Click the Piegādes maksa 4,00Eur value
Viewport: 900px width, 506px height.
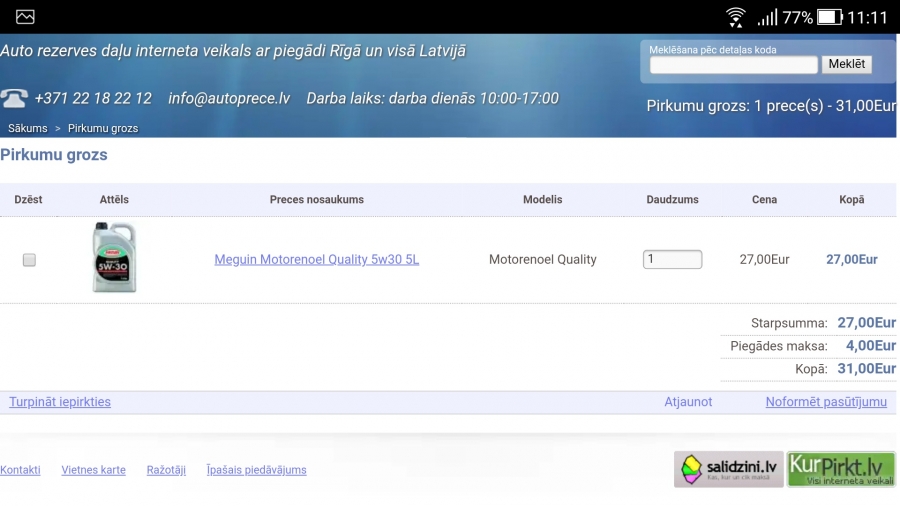point(871,346)
